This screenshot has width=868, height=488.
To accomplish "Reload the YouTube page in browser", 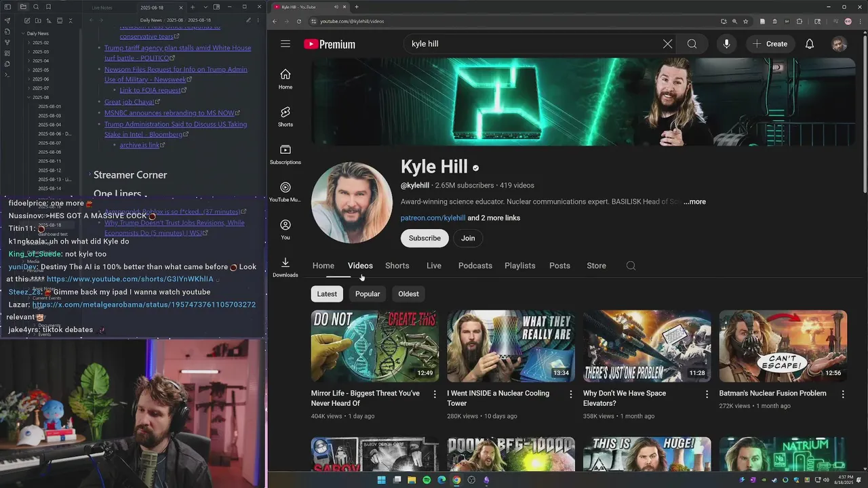I will click(299, 21).
